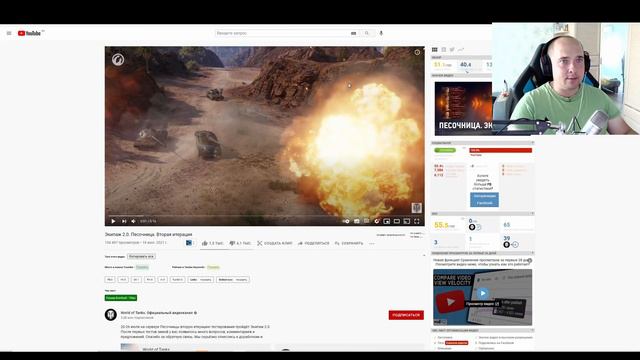Viewport: 640px width, 360px height.
Task: Create a clip with the scissors button
Action: [275, 243]
